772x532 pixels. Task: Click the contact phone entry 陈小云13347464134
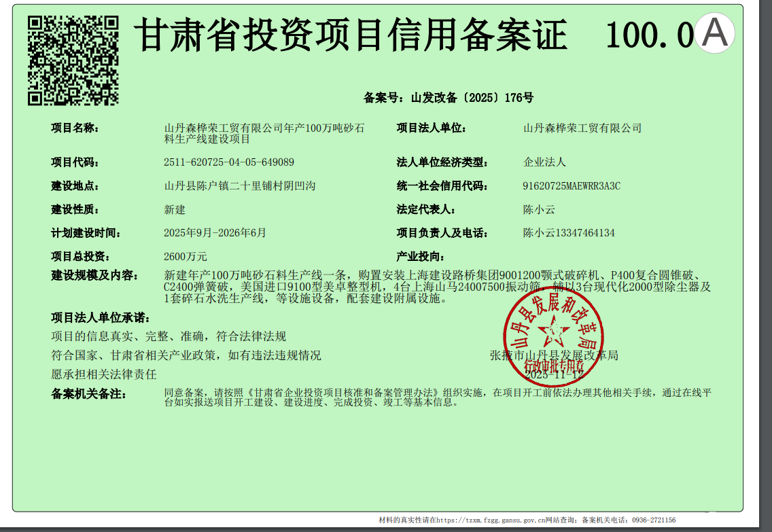[569, 233]
